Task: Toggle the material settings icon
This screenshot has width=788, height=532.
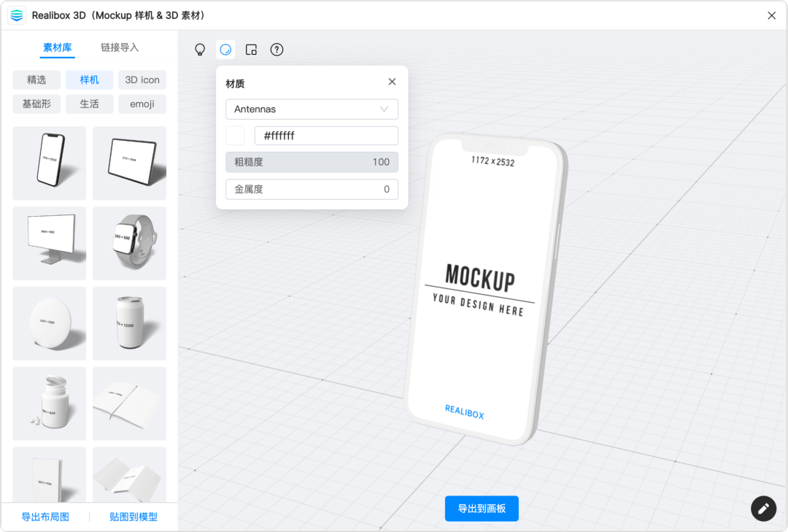Action: click(x=225, y=50)
